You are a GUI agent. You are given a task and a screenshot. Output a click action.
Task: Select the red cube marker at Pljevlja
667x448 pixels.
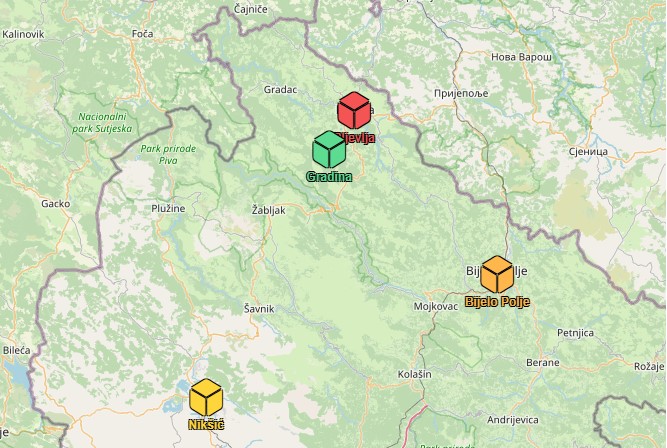pos(354,110)
